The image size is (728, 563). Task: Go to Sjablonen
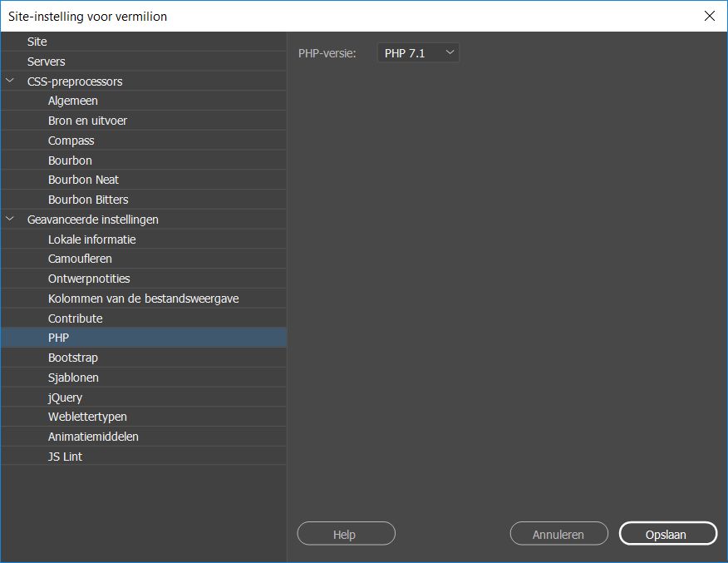tap(144, 378)
